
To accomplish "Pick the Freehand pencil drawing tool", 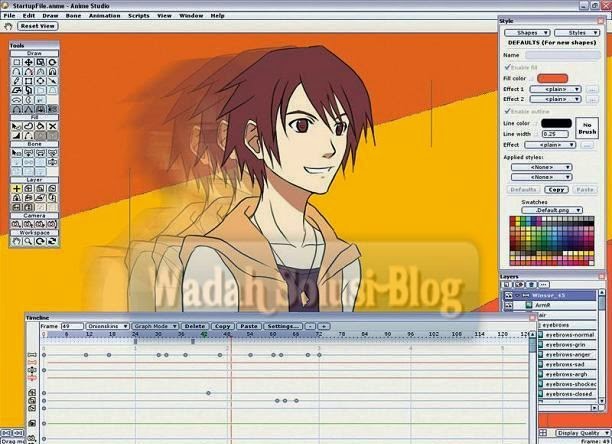I will click(17, 81).
